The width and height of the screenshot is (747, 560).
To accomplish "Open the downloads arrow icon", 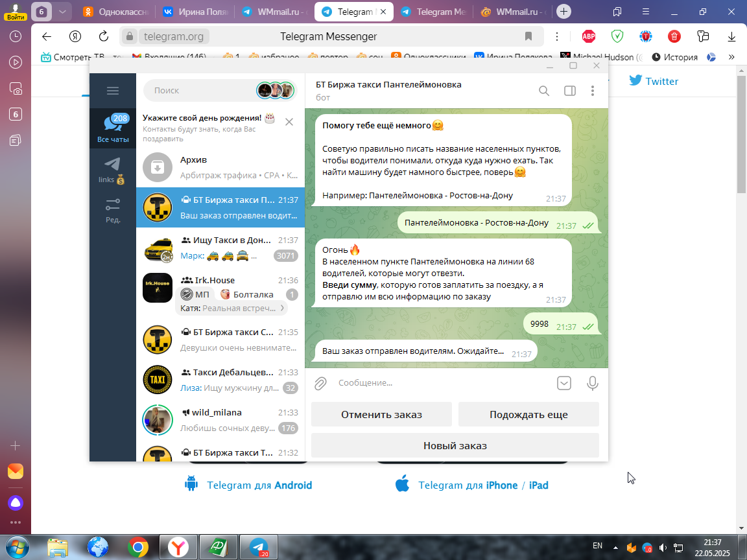I will coord(731,36).
